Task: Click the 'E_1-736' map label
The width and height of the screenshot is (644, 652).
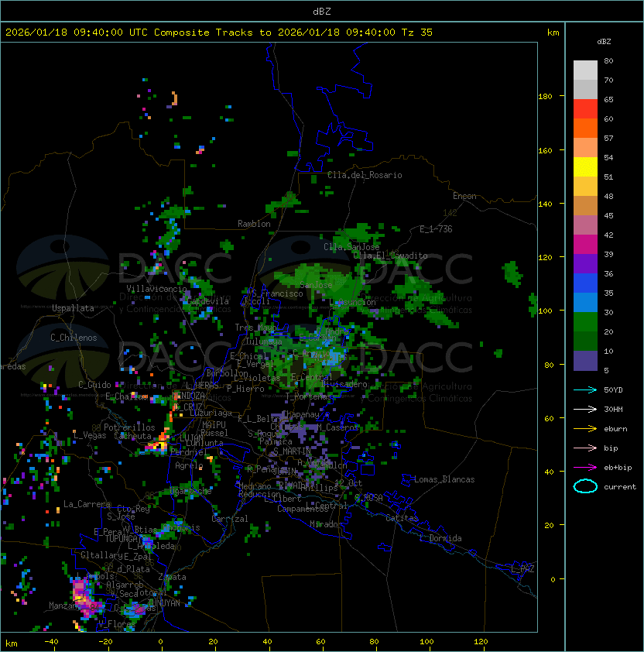Action: coord(436,229)
